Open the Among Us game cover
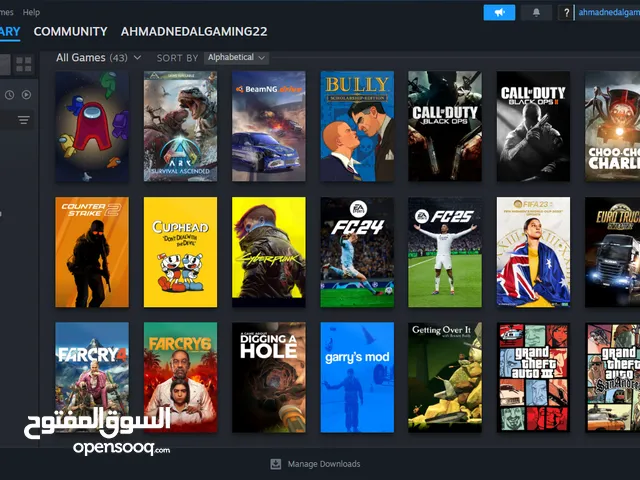 [92, 126]
